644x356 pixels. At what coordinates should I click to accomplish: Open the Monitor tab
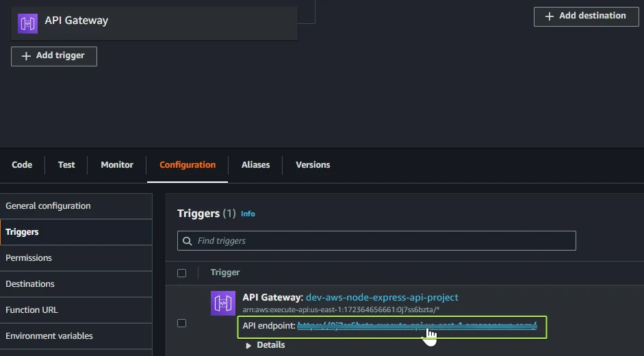tap(117, 165)
